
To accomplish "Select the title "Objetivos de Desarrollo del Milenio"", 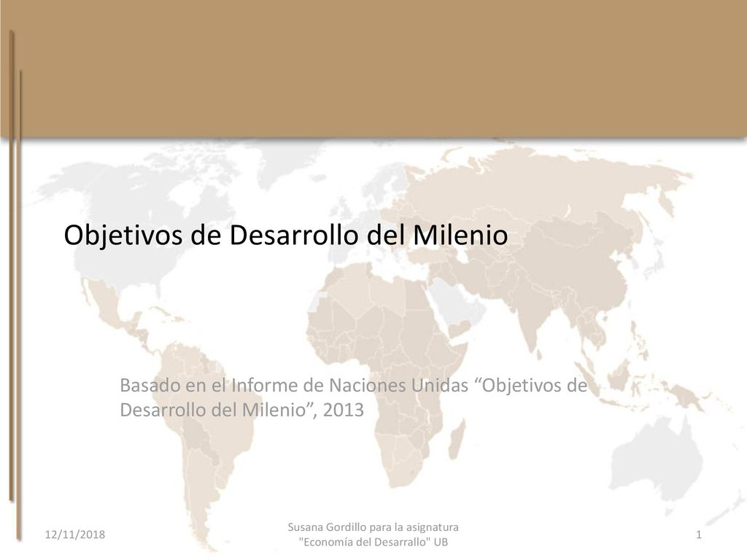I will tap(286, 236).
